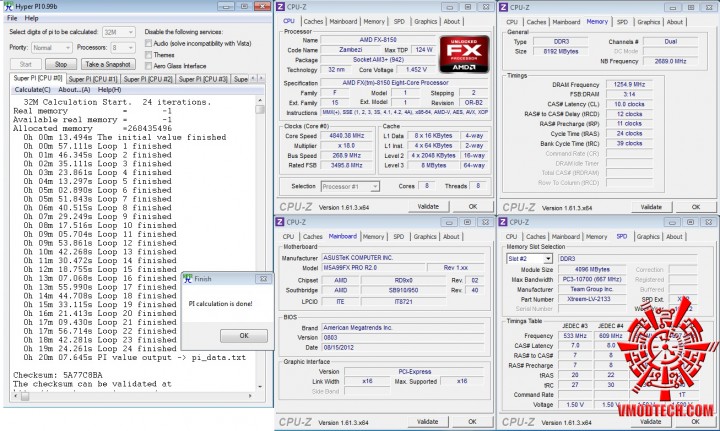Open the Calculate(C) menu

(32, 90)
